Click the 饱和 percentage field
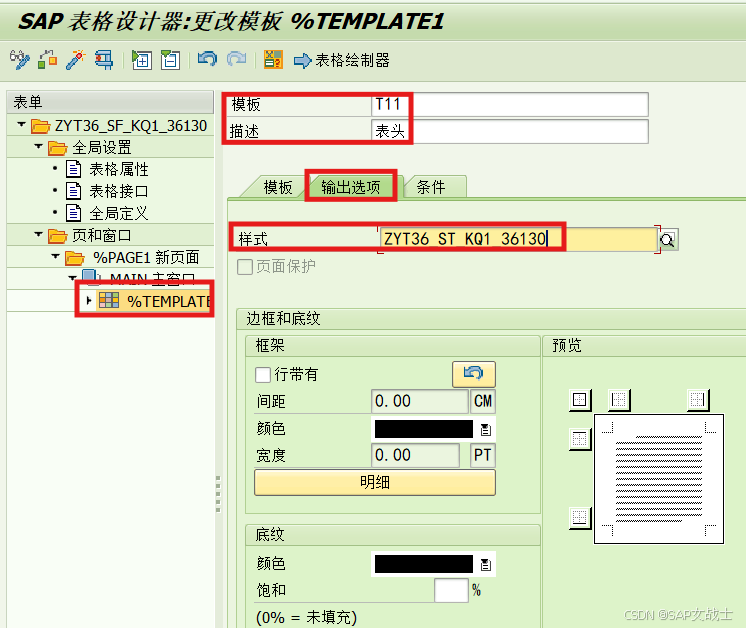746x628 pixels. (x=451, y=590)
